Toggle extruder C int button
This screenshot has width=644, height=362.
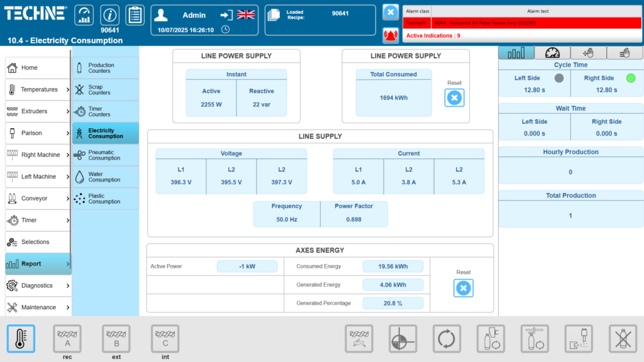point(165,339)
